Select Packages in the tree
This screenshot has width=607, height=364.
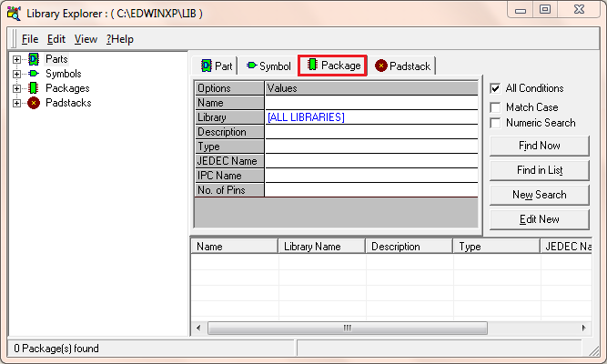pos(67,88)
